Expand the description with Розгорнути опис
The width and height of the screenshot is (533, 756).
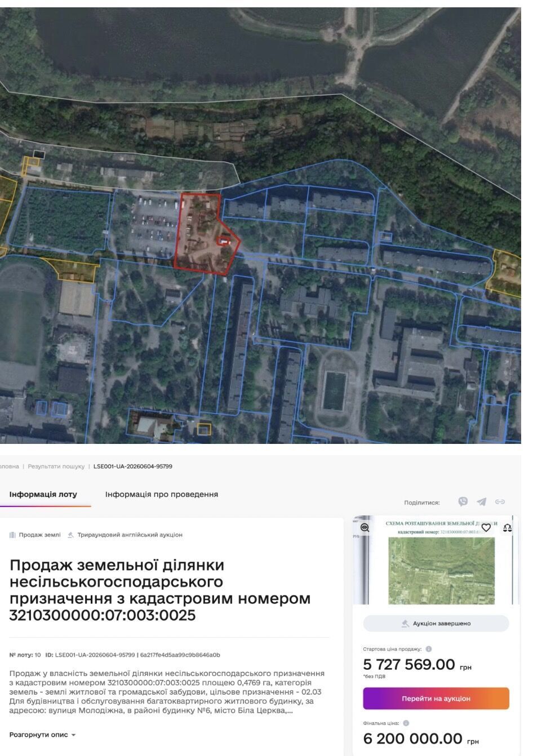42,735
